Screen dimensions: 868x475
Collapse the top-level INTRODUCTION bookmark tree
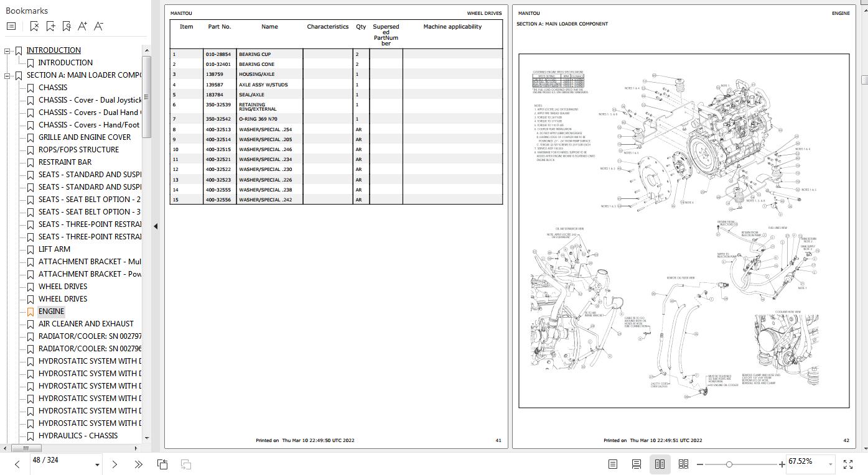click(7, 50)
